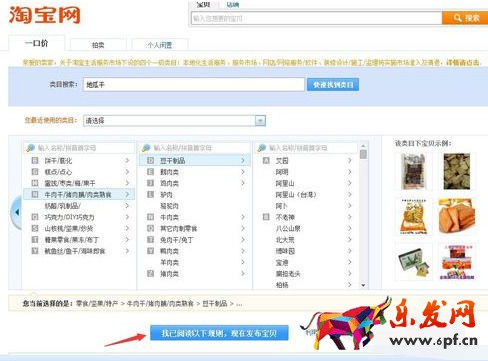Viewport: 488px width, 361px height.
Task: Click the scroll-down arrow of the brand list
Action: point(363,285)
